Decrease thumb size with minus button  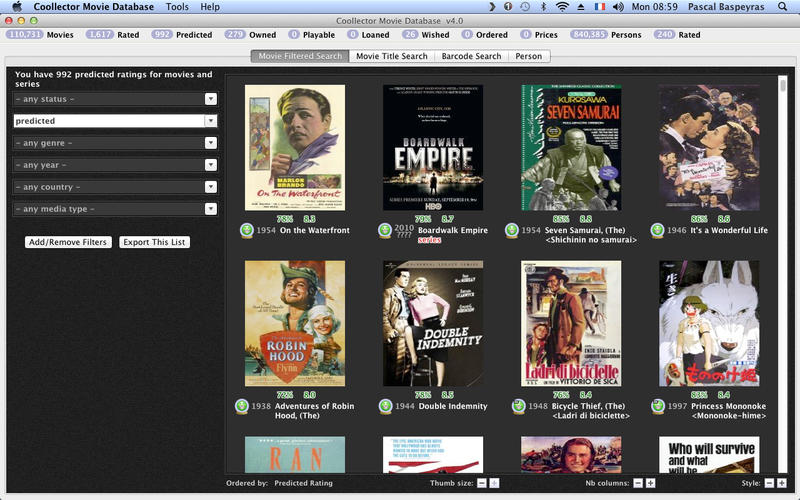tap(481, 483)
